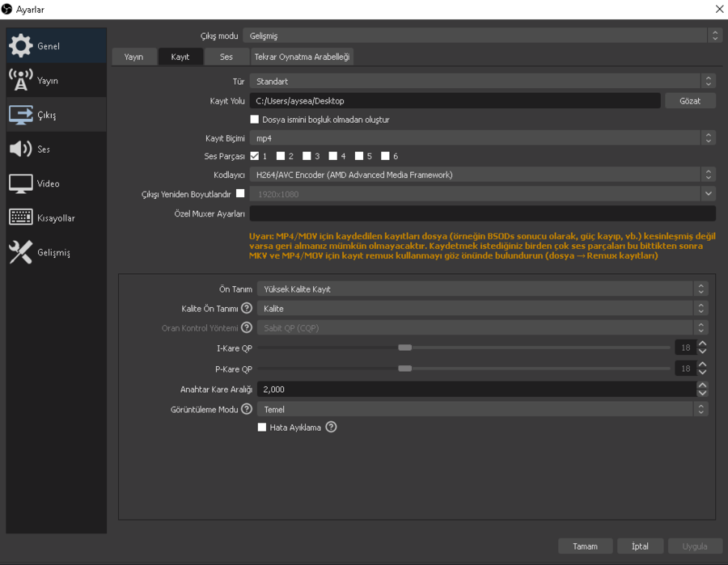Image resolution: width=728 pixels, height=565 pixels.
Task: Open the Kodlayıcı encoder dropdown
Action: 482,175
